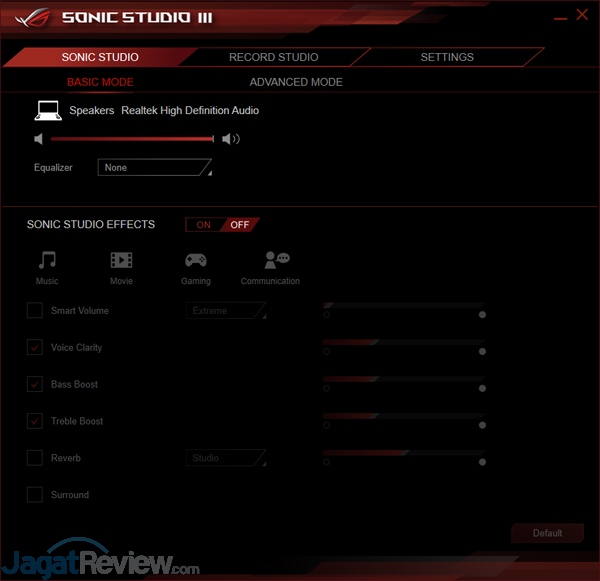The width and height of the screenshot is (600, 581).
Task: Uncheck the Treble Boost checkbox
Action: (35, 421)
